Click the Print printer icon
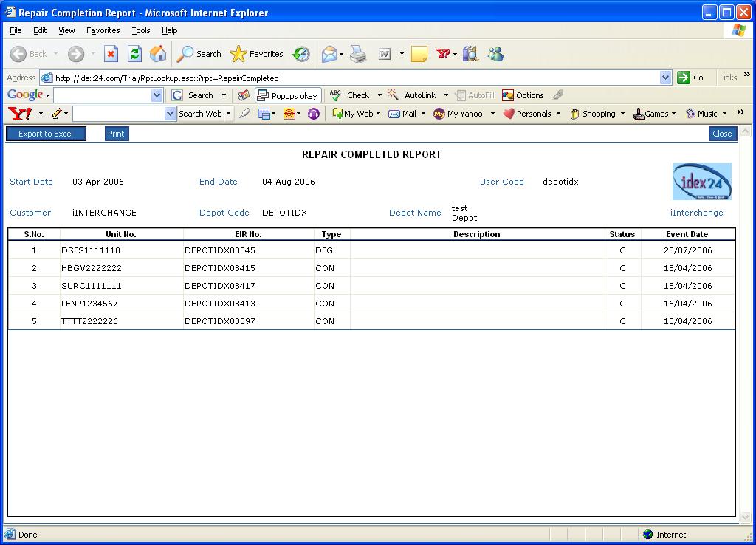The image size is (756, 545). [x=358, y=54]
